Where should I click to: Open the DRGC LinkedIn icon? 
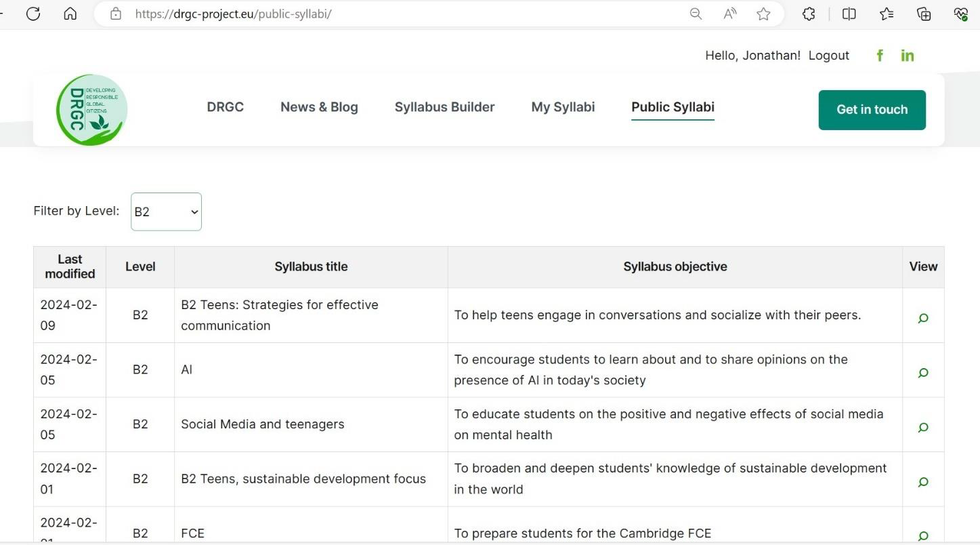tap(908, 56)
